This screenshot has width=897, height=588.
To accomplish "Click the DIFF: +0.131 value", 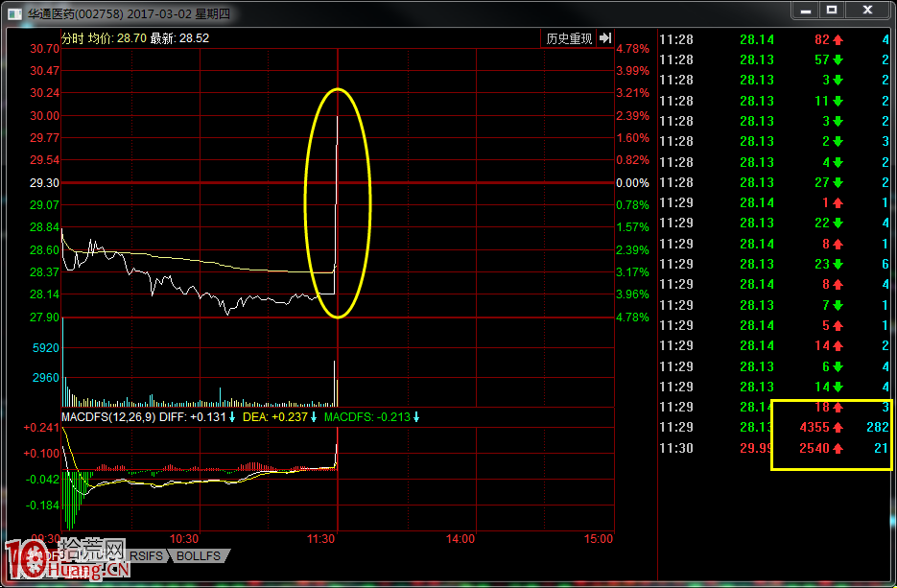I will (193, 417).
